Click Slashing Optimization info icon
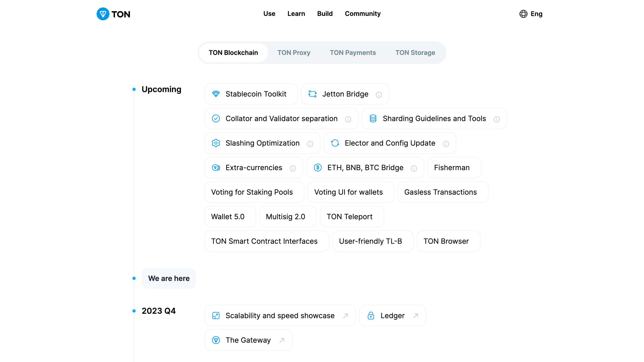 coord(310,144)
